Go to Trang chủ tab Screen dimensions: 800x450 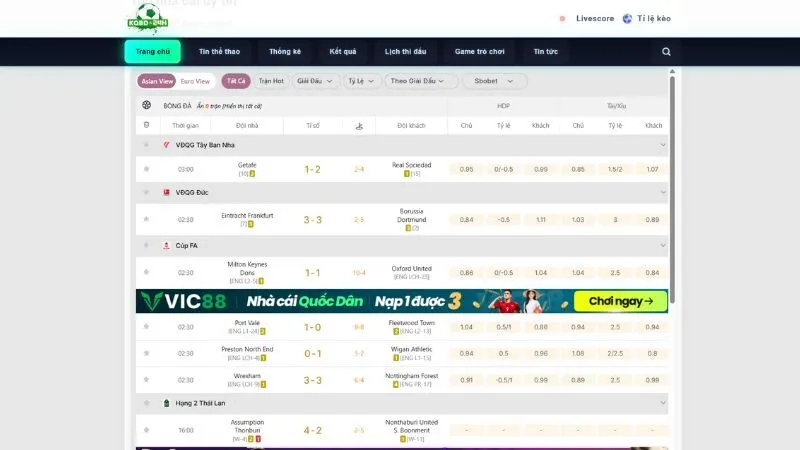[x=153, y=52]
